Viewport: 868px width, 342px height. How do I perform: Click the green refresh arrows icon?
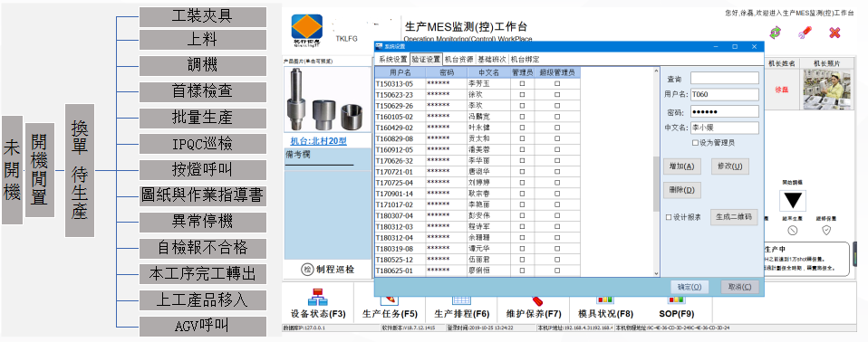776,33
